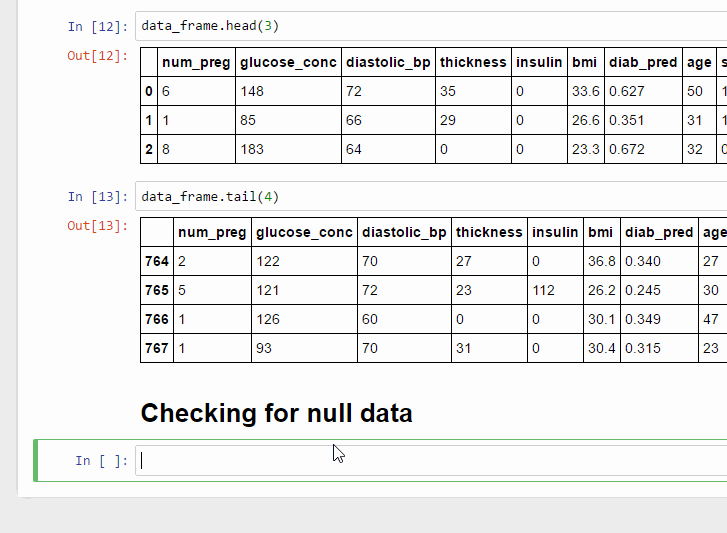Click the data_frame.tail(4) code cell
The image size is (727, 533).
click(431, 197)
